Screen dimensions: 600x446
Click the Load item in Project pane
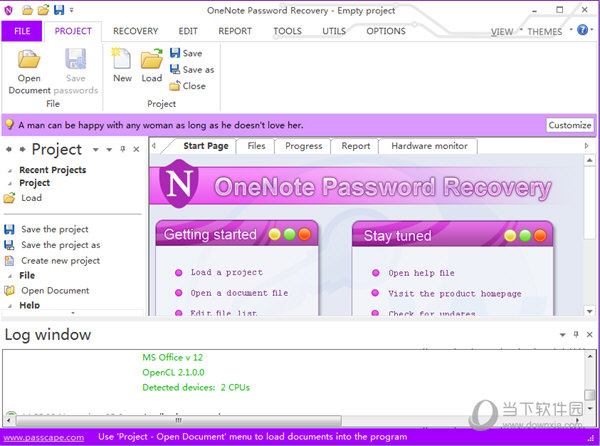(x=23, y=198)
